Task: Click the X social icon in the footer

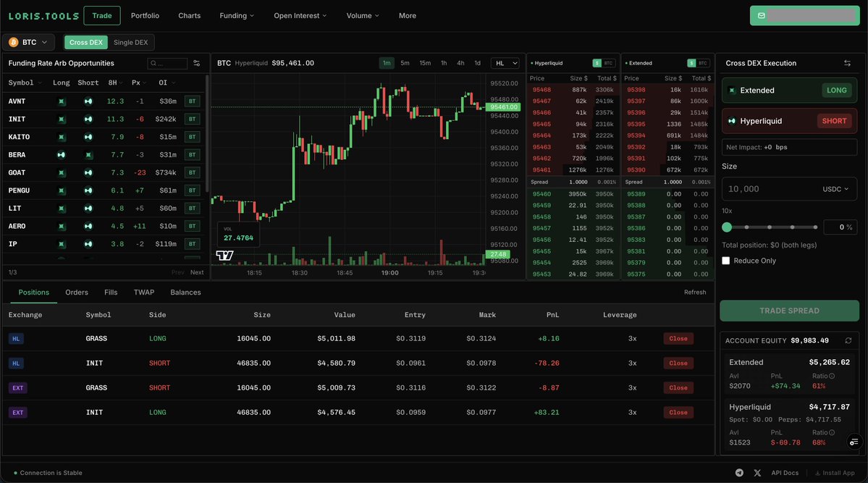Action: click(x=757, y=472)
